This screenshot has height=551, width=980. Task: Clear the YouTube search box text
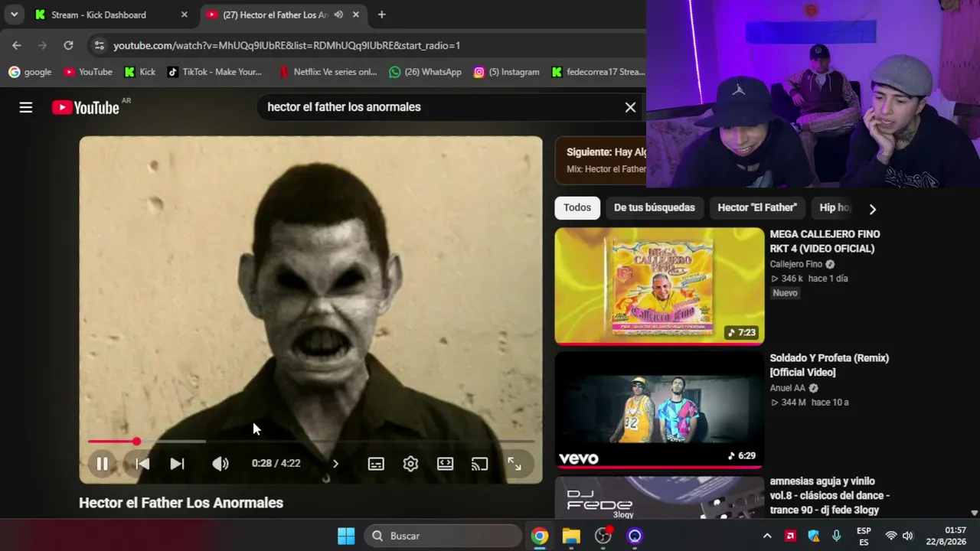[x=630, y=108]
